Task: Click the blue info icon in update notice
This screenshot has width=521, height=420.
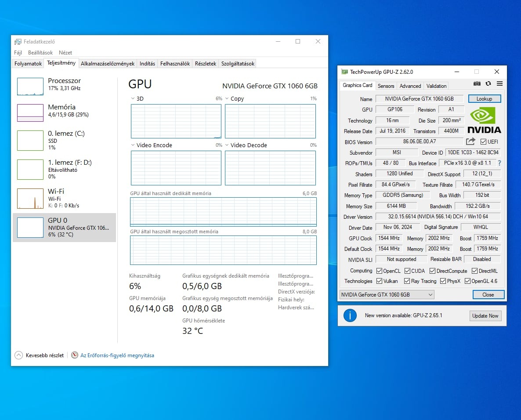Action: pos(350,315)
